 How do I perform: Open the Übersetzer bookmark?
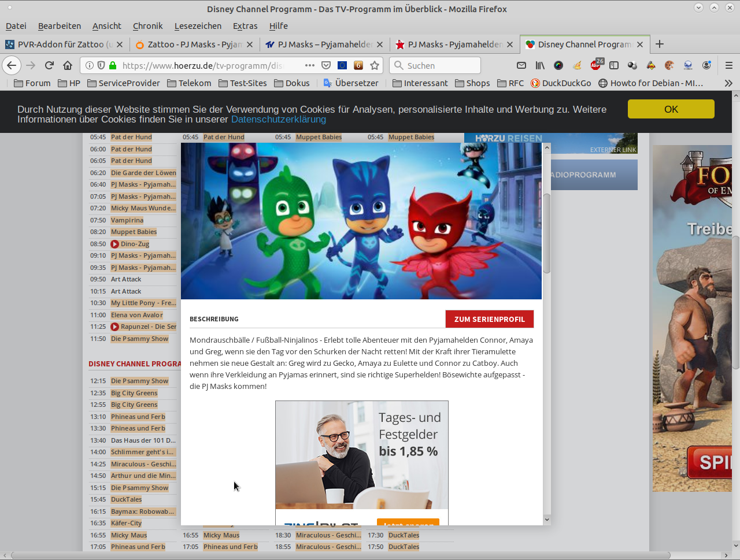pos(351,83)
